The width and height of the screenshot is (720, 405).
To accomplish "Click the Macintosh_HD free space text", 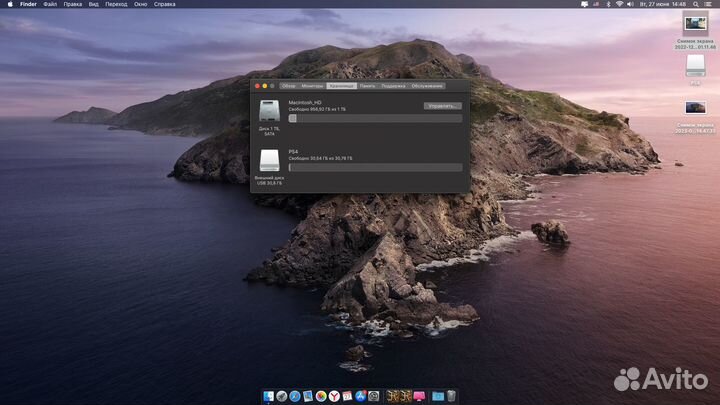I will [x=317, y=109].
